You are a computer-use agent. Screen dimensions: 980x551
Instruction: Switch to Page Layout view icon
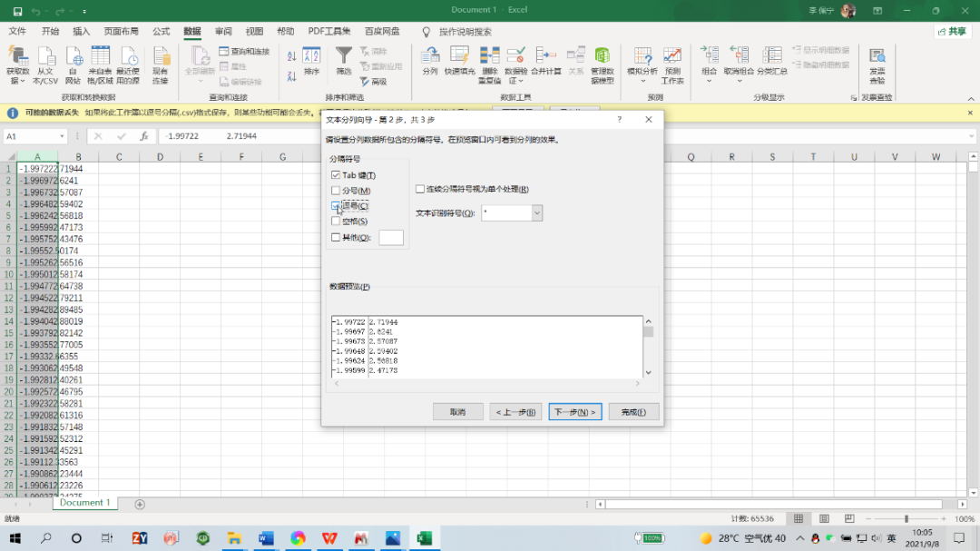click(824, 518)
